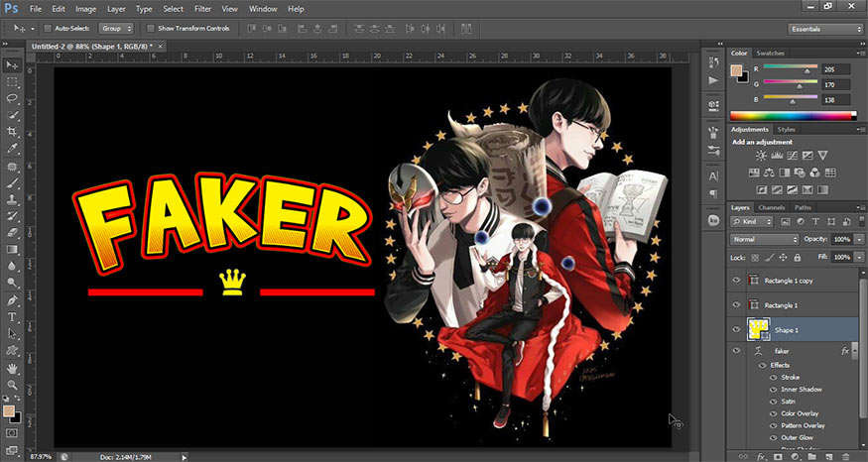This screenshot has height=462, width=868.
Task: Open the Filter menu
Action: (x=202, y=9)
